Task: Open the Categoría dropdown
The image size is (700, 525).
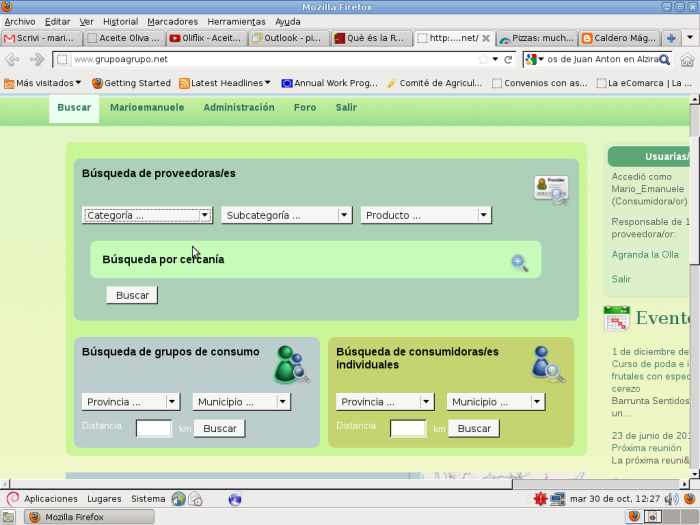Action: tap(147, 215)
